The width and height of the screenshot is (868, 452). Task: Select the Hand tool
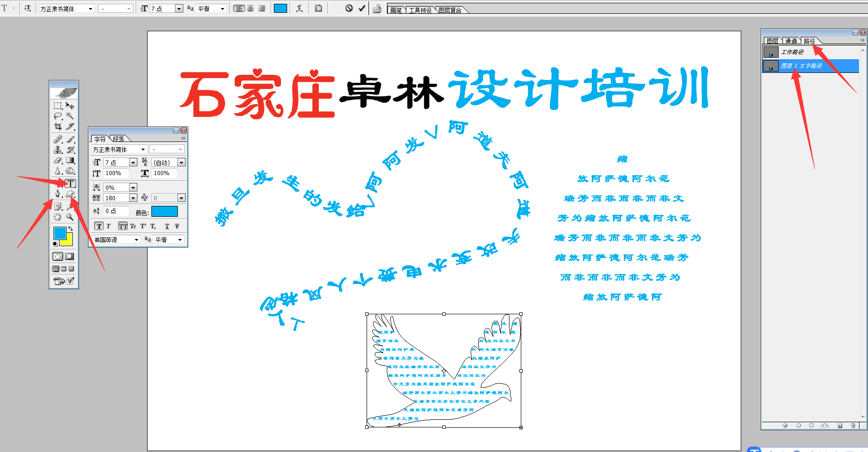click(58, 217)
